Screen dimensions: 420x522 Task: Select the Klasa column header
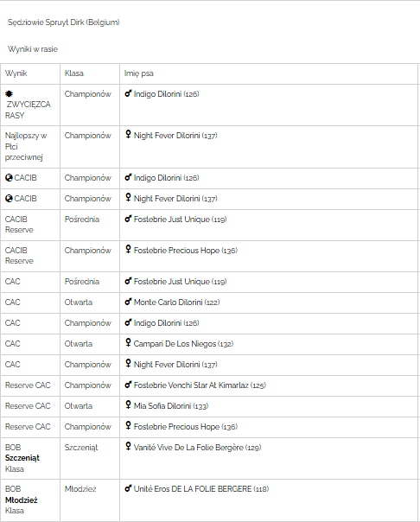73,73
